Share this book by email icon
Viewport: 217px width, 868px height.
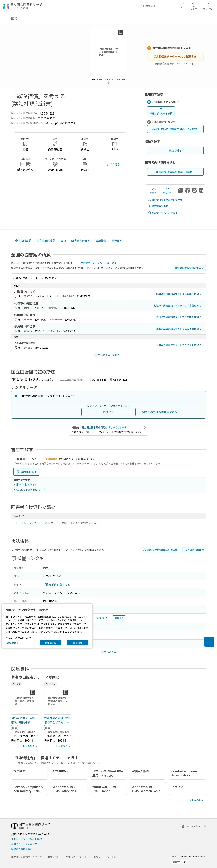point(201,191)
